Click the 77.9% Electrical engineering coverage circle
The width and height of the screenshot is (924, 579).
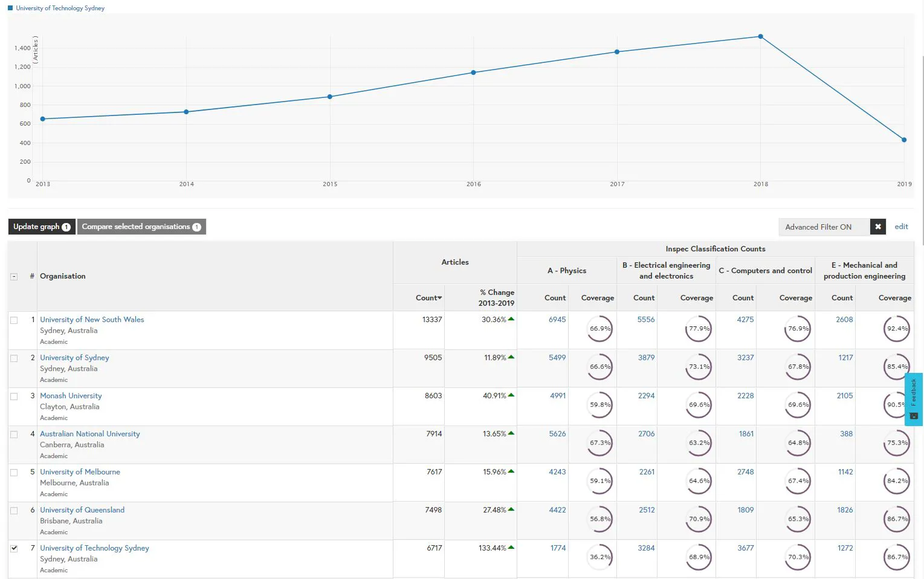[699, 329]
